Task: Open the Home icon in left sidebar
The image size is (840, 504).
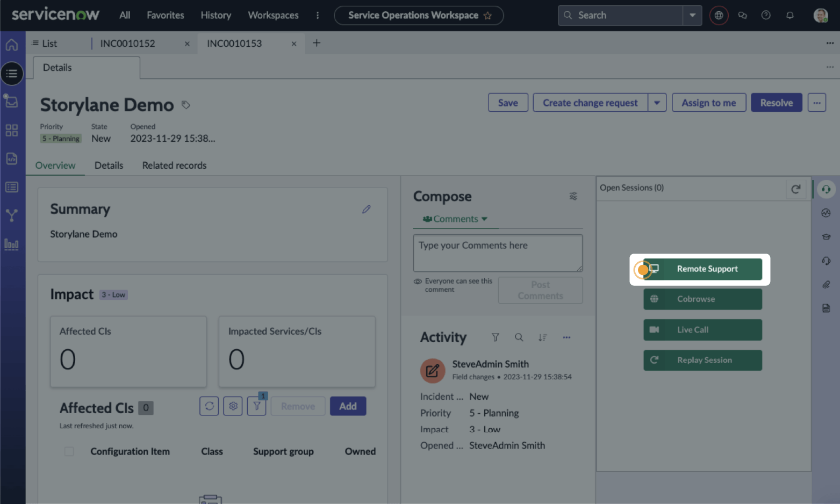Action: (x=12, y=45)
